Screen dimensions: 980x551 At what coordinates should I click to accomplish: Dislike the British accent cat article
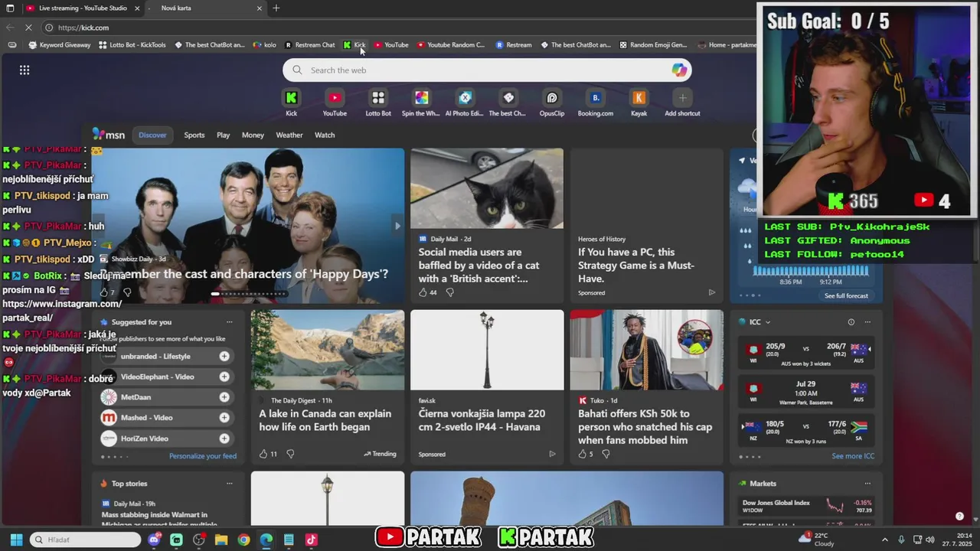click(449, 292)
